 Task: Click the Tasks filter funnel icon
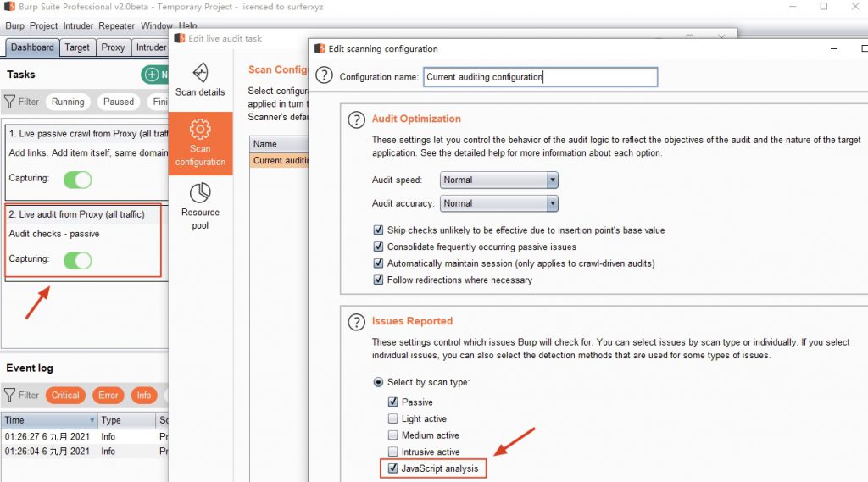click(x=10, y=102)
